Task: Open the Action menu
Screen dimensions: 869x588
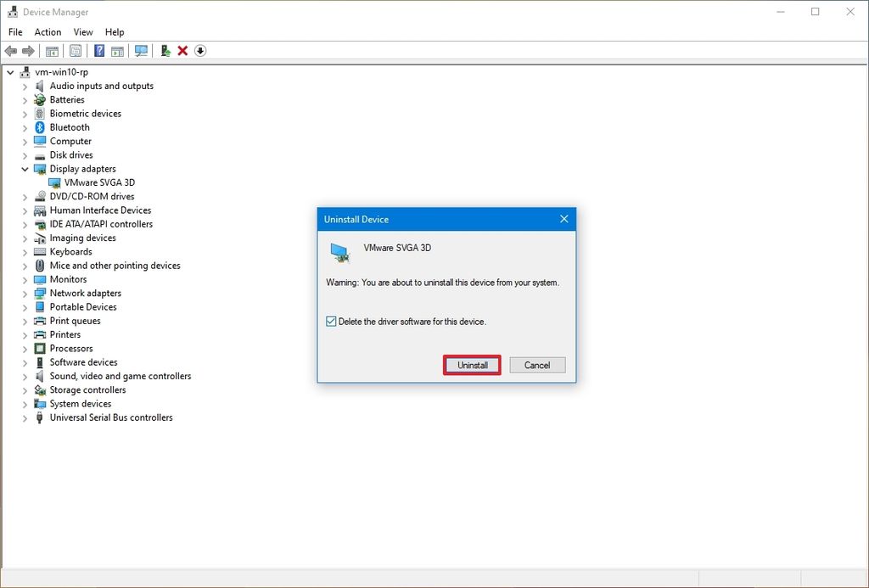Action: click(48, 31)
